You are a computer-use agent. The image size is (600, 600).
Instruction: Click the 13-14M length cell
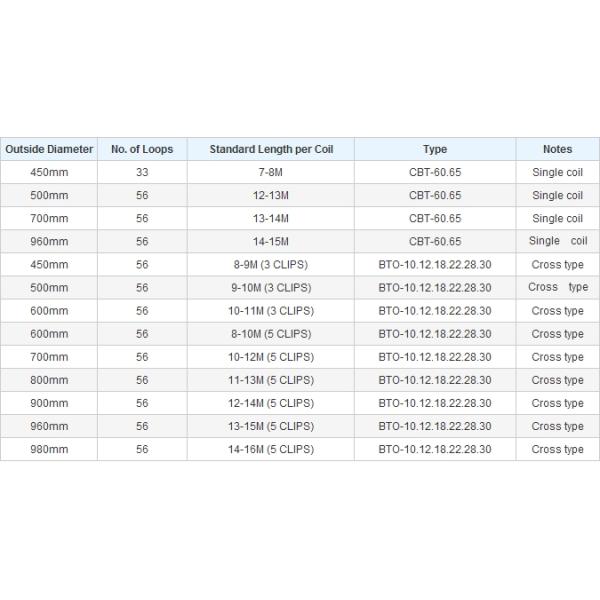click(270, 218)
